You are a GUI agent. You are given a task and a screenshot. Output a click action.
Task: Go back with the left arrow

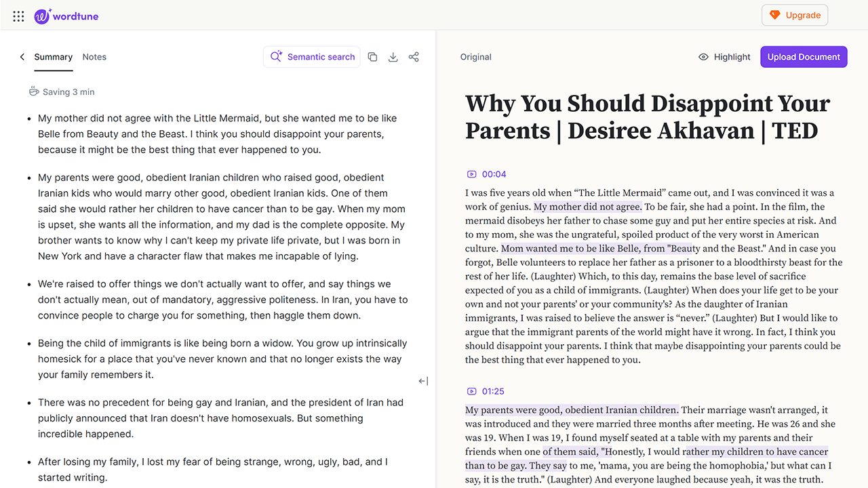pos(22,57)
